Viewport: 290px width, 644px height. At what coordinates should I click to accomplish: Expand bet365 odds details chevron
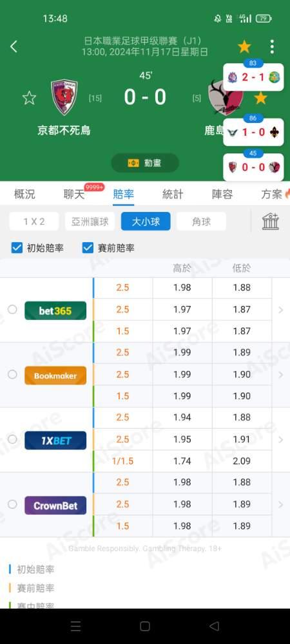(281, 310)
